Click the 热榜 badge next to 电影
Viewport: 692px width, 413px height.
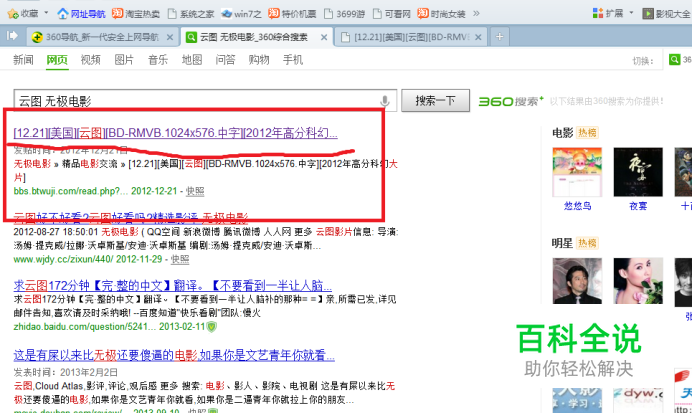[587, 133]
